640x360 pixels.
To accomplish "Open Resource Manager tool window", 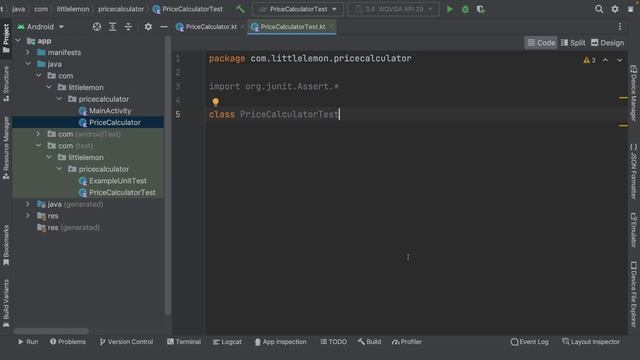I will point(6,148).
